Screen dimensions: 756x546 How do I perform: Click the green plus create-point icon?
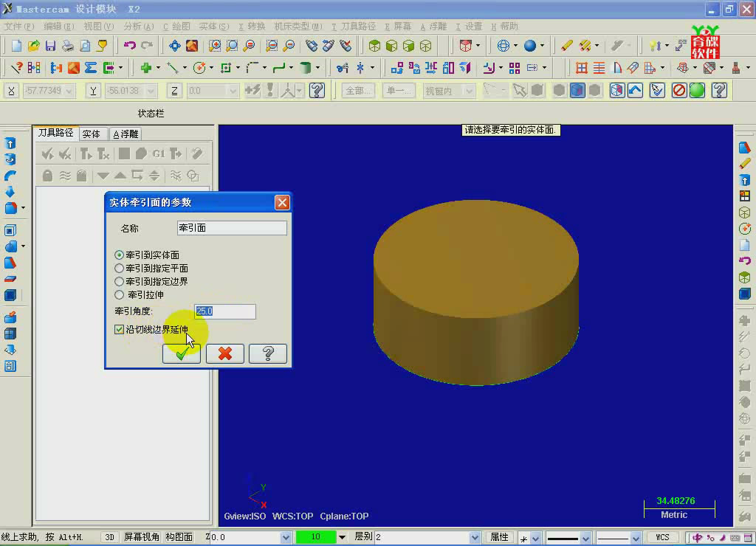click(x=145, y=68)
